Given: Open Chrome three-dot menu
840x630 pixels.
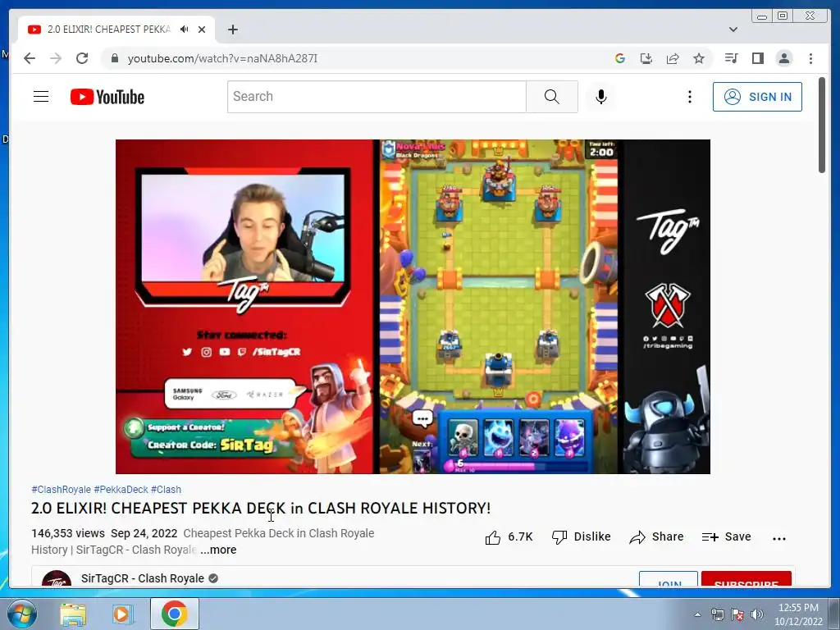Looking at the screenshot, I should tap(810, 58).
